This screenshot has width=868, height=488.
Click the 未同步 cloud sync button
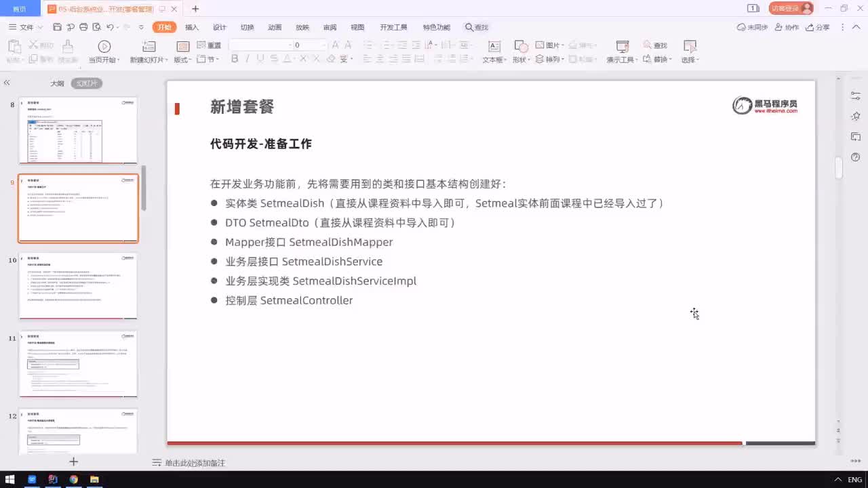(752, 27)
